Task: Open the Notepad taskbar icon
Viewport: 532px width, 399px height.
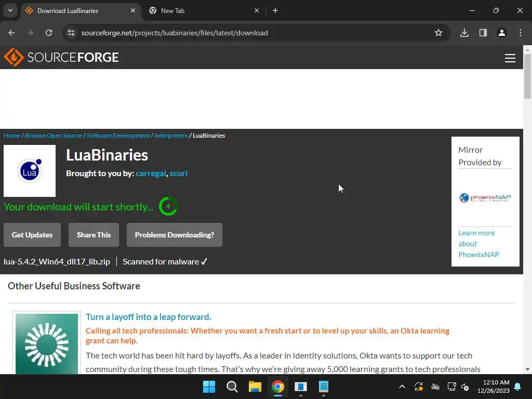Action: [x=323, y=387]
